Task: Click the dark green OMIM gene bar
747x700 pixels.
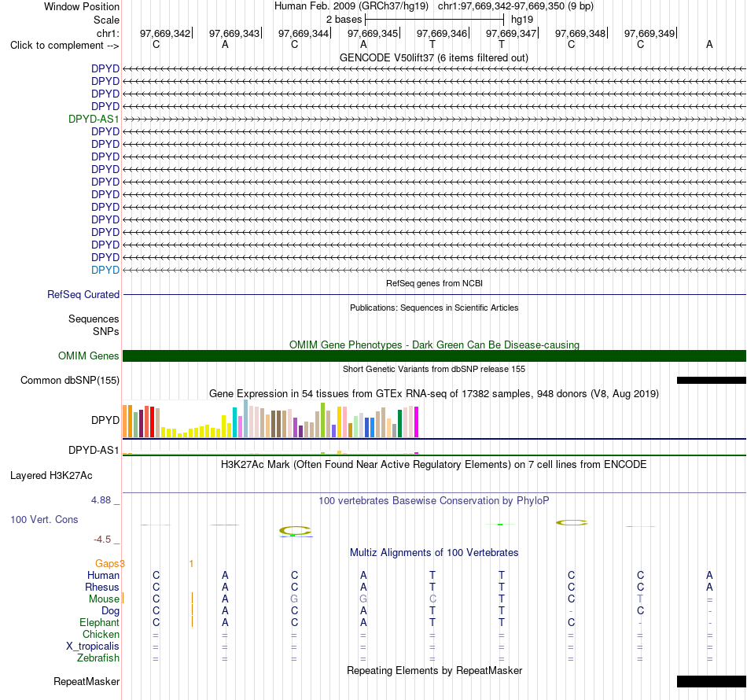Action: (435, 356)
